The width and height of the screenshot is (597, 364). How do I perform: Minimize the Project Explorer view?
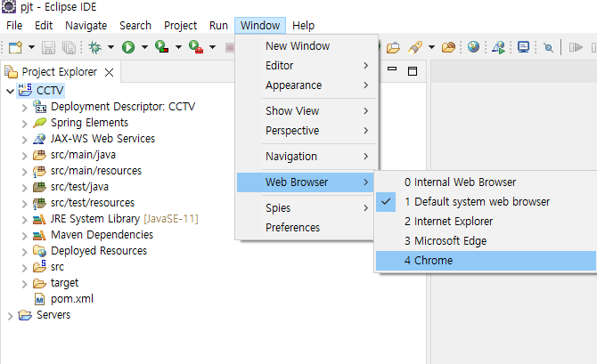[x=392, y=69]
